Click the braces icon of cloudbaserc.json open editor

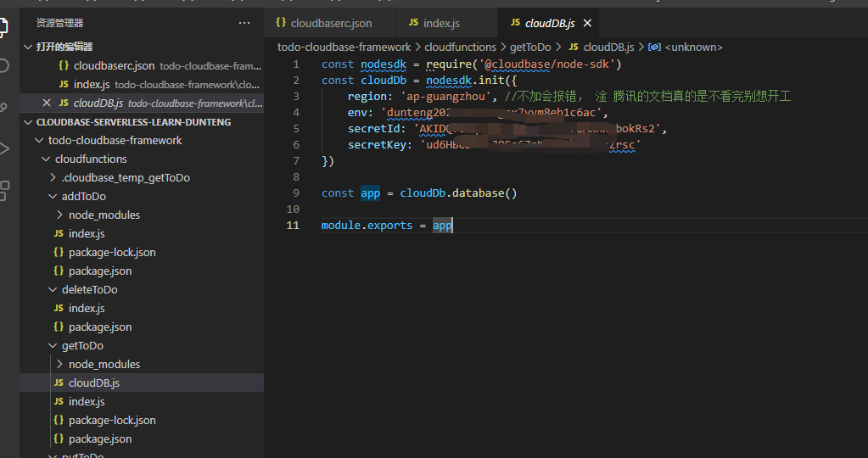pos(64,65)
